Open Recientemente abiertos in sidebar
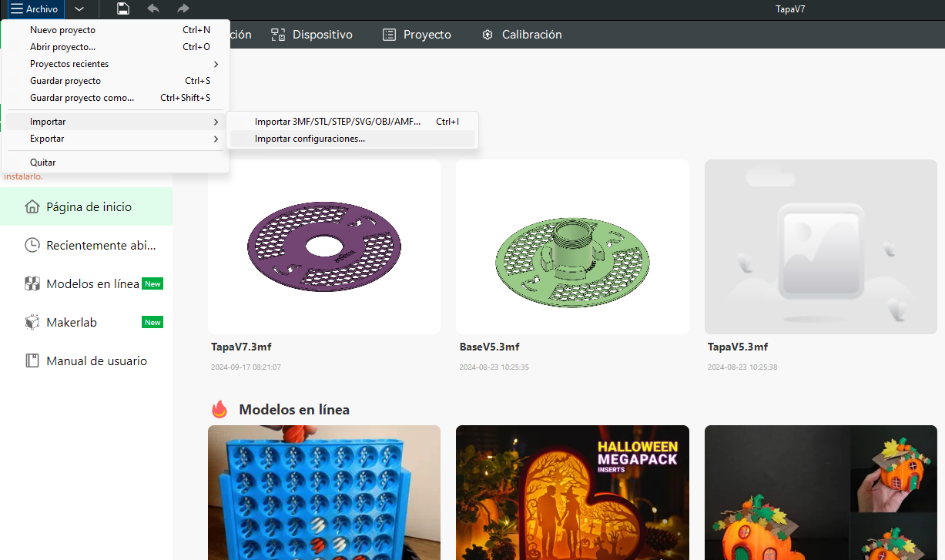The height and width of the screenshot is (560, 945). coord(100,245)
